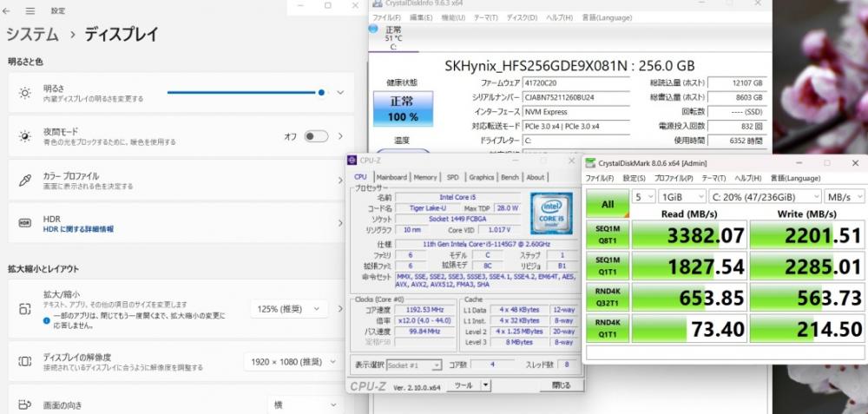
Task: Switch to CPU-Z Bench tab
Action: (510, 177)
